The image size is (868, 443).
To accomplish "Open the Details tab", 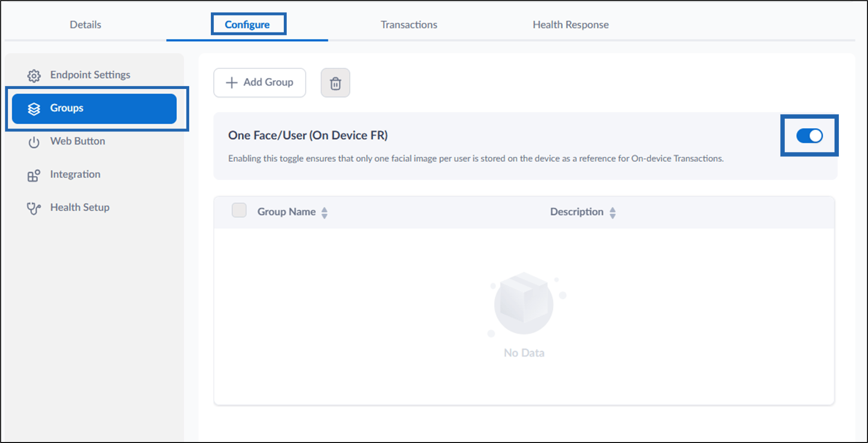I will click(85, 24).
